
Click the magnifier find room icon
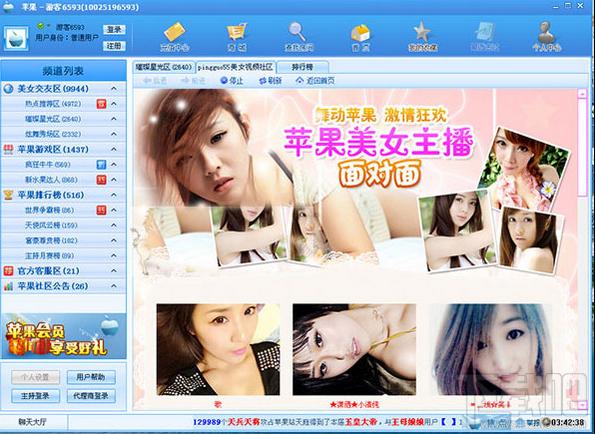click(297, 32)
